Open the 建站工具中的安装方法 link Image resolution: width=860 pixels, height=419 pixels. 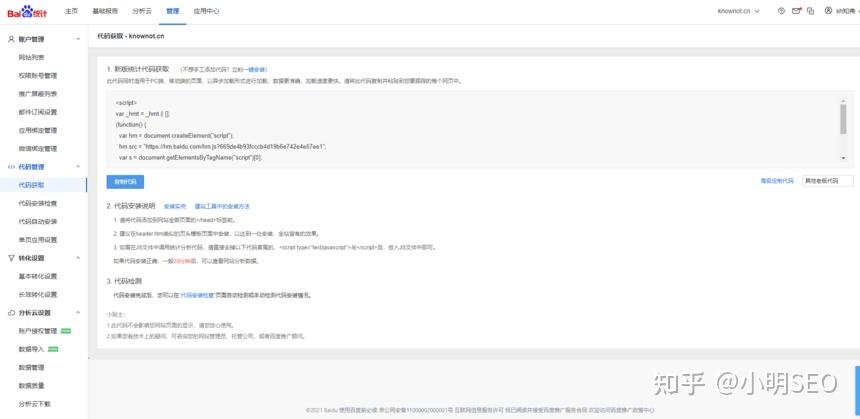click(x=222, y=207)
